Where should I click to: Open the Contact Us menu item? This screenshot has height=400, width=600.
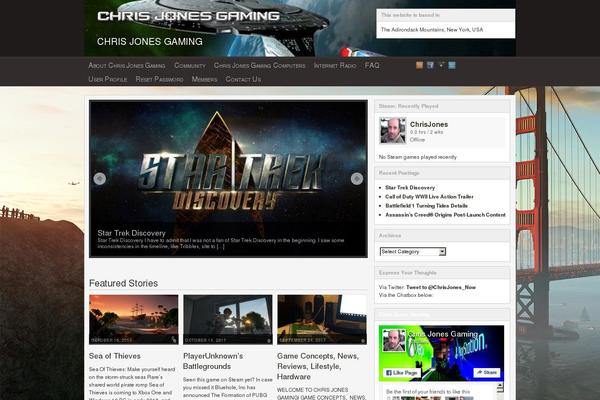point(243,79)
